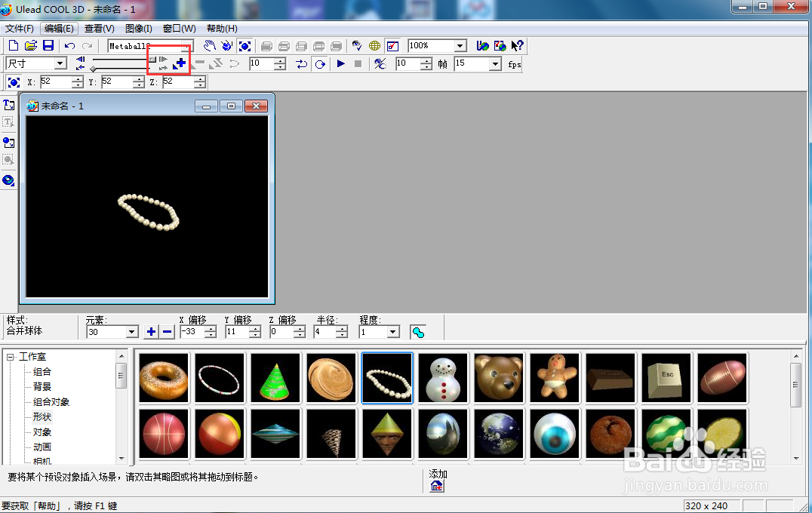Select 组合 in the studio tree
The image size is (812, 513).
42,372
